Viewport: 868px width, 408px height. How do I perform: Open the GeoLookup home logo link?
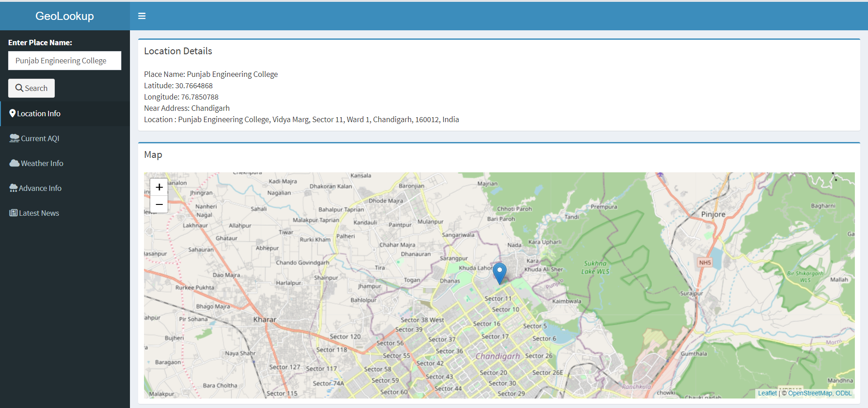click(x=65, y=16)
